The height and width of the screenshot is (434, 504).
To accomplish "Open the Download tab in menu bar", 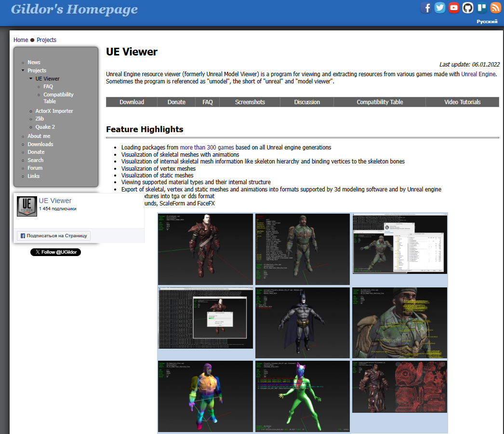I will tap(132, 102).
